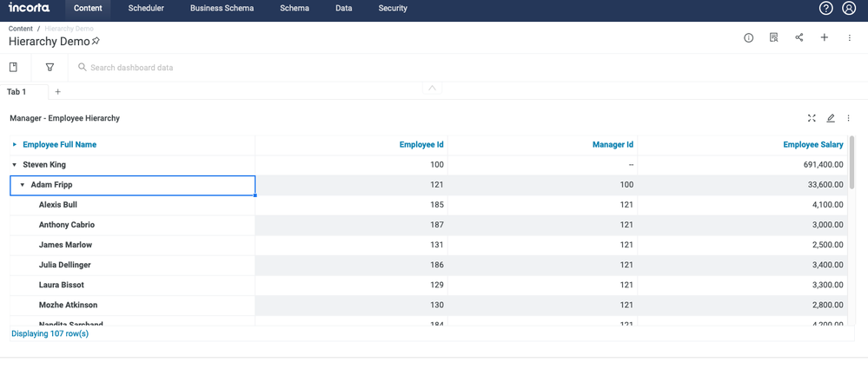Collapse the dashboard header chevron

432,88
